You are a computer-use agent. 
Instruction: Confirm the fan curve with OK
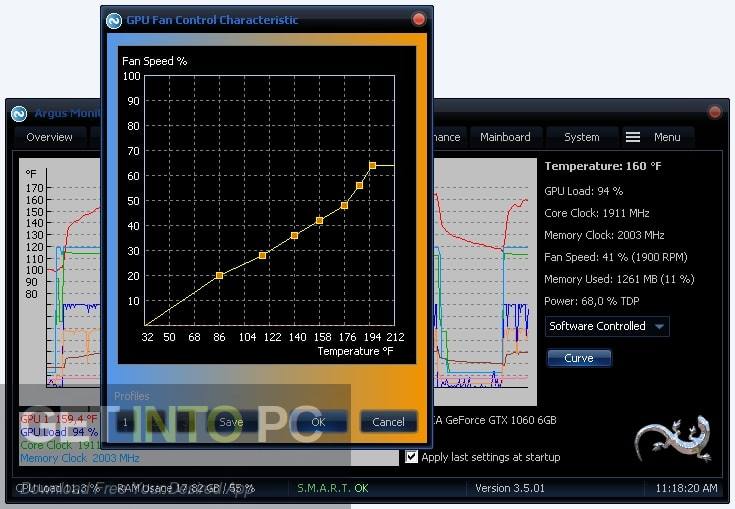point(318,422)
